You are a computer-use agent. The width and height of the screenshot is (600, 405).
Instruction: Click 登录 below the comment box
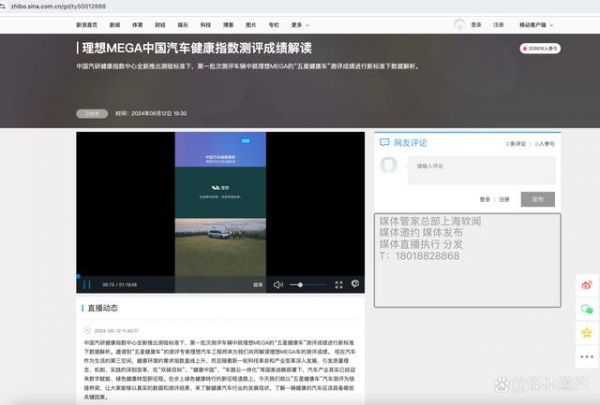[x=485, y=199]
